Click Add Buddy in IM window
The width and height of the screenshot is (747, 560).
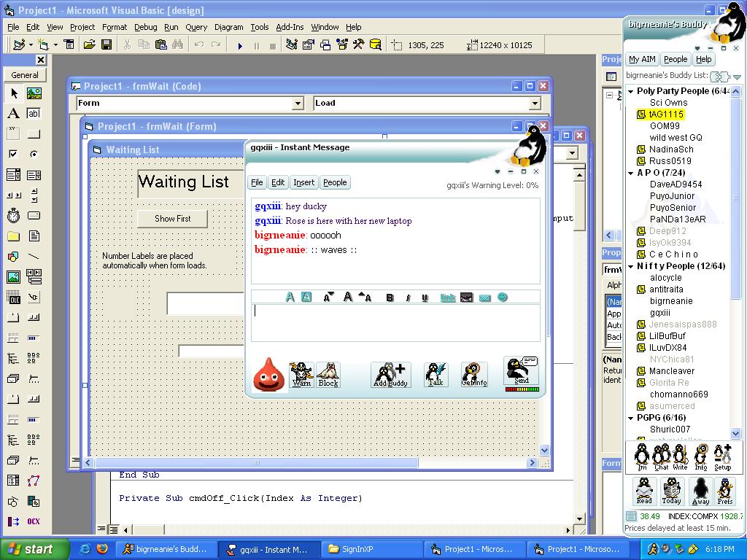pos(390,375)
